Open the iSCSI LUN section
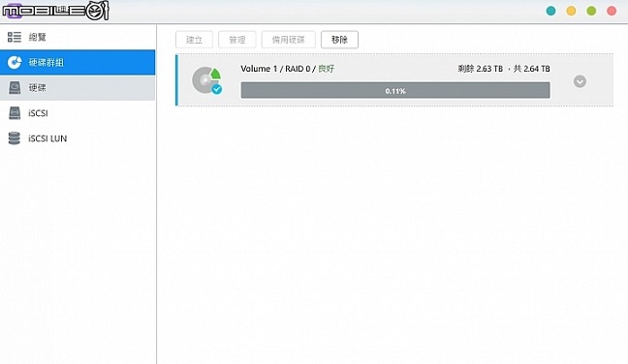Viewport: 628px width, 364px height. [x=78, y=138]
